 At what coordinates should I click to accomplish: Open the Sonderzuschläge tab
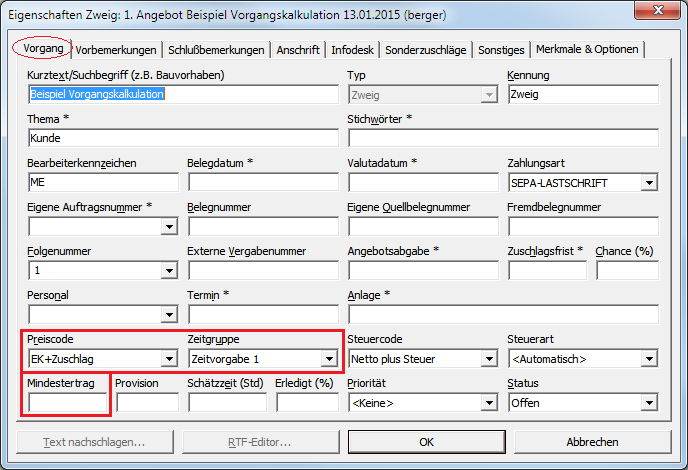(425, 50)
